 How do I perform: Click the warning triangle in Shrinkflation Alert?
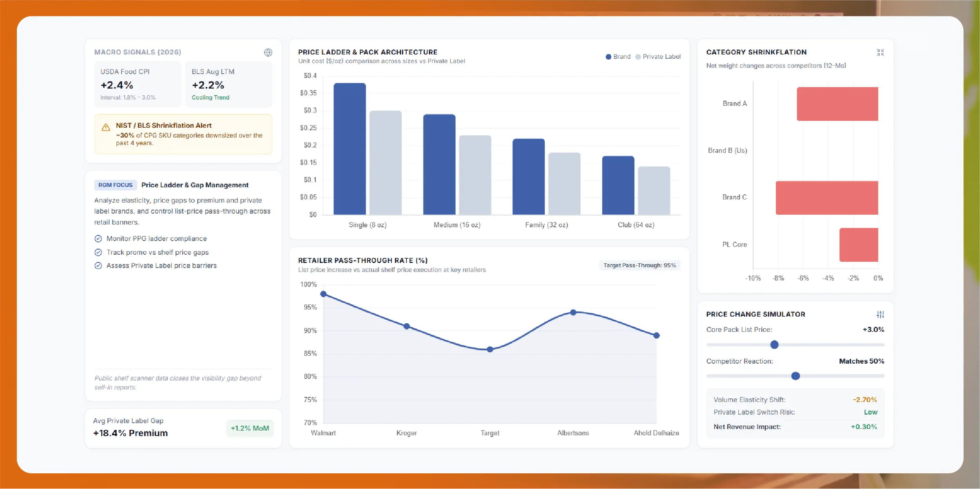[106, 127]
